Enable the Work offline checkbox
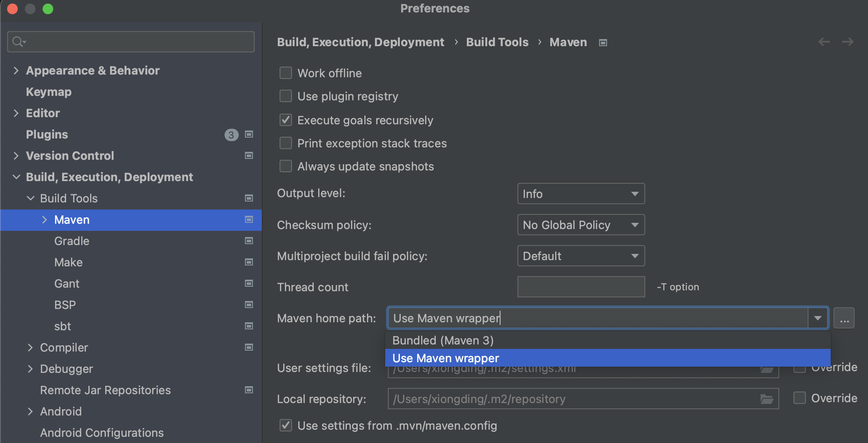868x443 pixels. [x=286, y=73]
